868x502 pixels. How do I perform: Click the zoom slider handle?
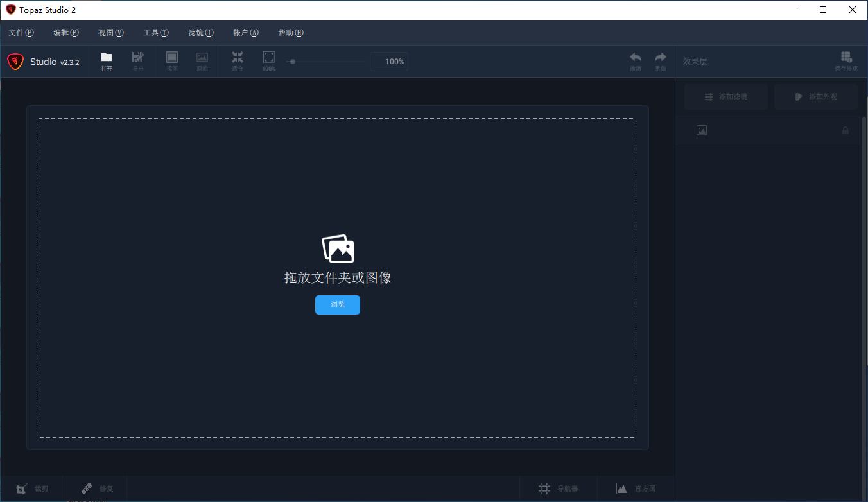point(292,62)
